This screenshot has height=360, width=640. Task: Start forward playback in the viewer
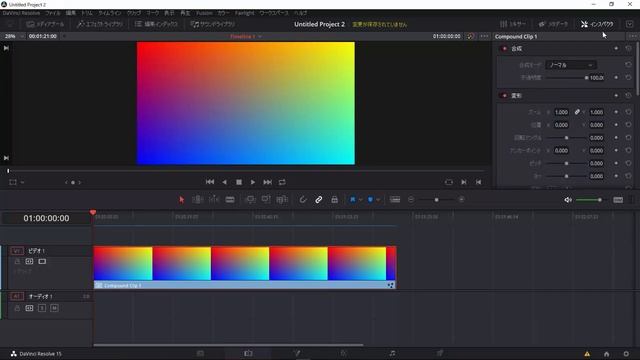pyautogui.click(x=253, y=182)
